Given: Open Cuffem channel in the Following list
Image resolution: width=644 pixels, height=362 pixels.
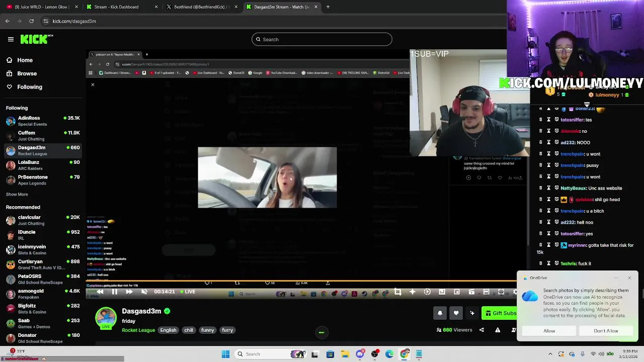Looking at the screenshot, I should click(43, 136).
